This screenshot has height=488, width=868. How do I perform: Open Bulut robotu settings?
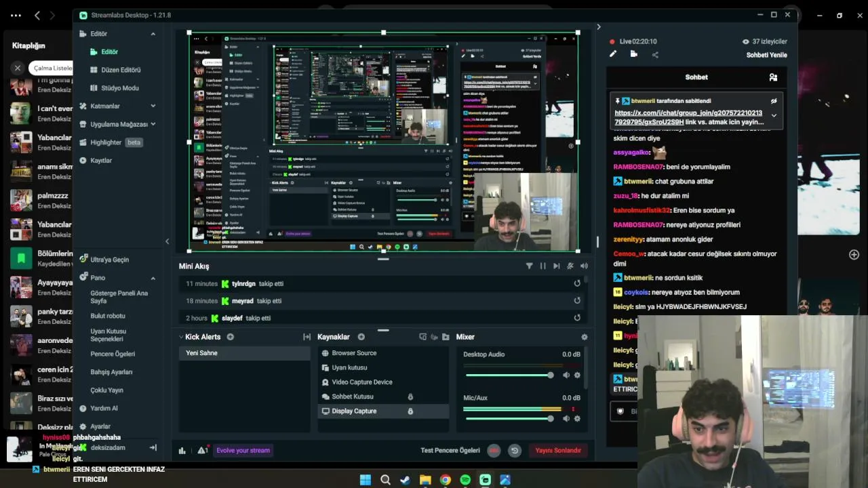click(108, 316)
